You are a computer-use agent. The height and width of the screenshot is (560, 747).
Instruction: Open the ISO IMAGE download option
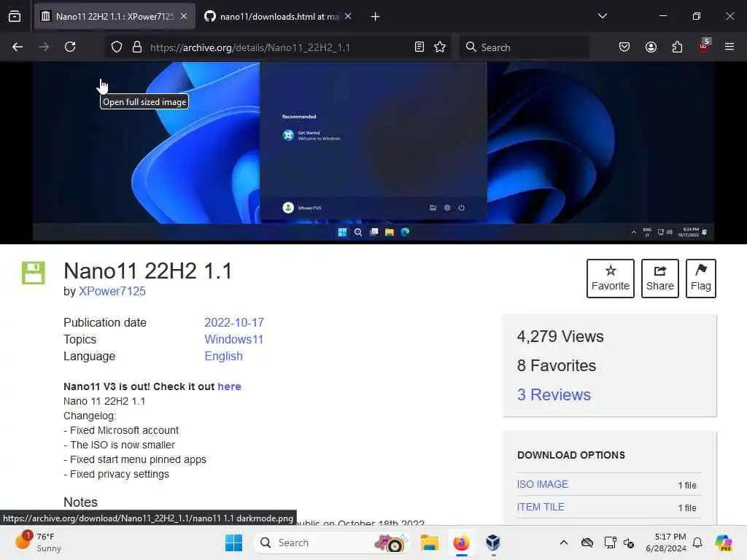543,484
